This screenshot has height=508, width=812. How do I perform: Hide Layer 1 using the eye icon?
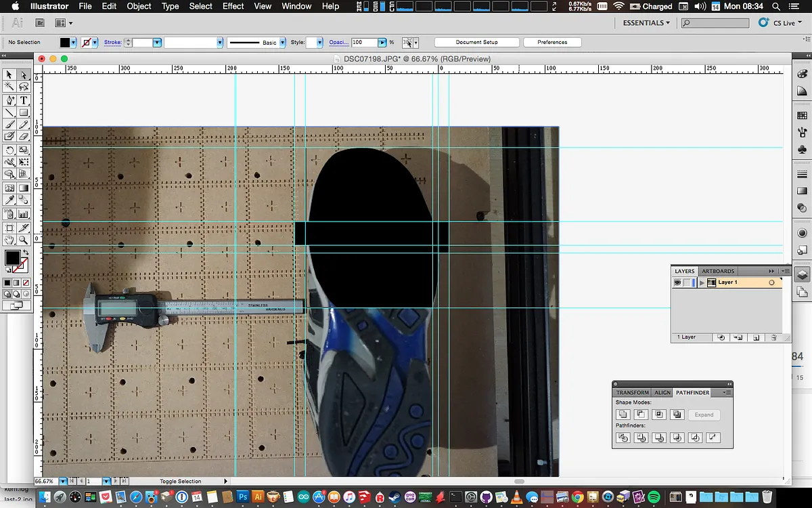[x=677, y=282]
